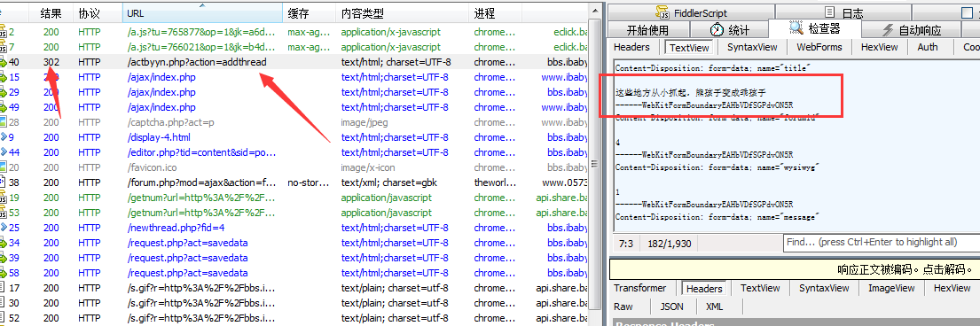
Task: Select session 17 /s.gif row
Action: (294, 288)
